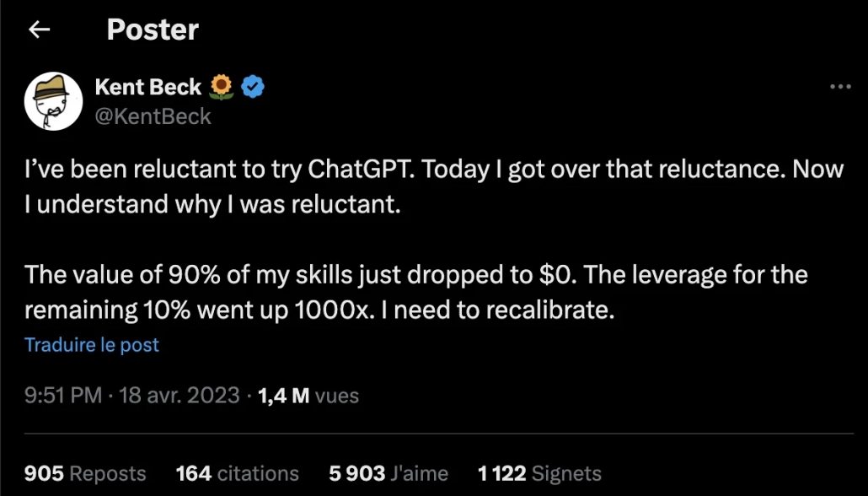868x496 pixels.
Task: Click Kent Beck's verified blue checkmark
Action: tap(252, 85)
